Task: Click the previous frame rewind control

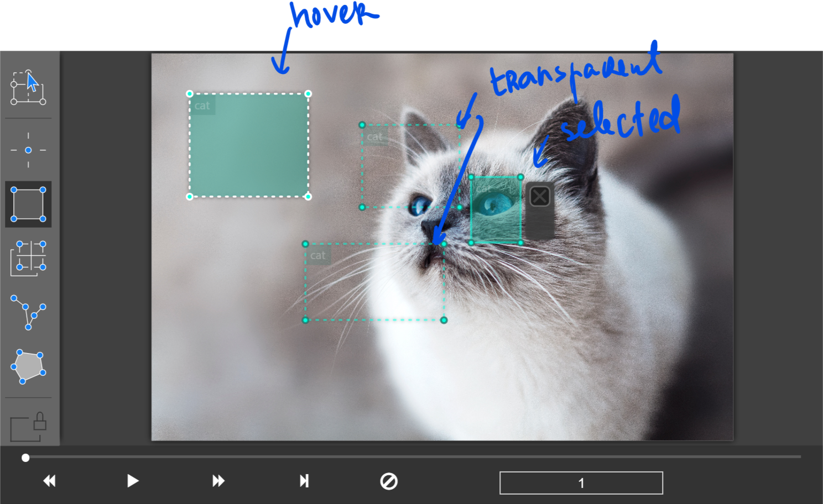Action: click(49, 481)
